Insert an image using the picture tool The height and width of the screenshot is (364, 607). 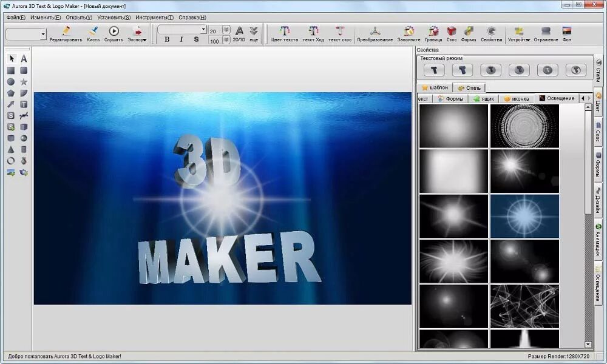(11, 172)
